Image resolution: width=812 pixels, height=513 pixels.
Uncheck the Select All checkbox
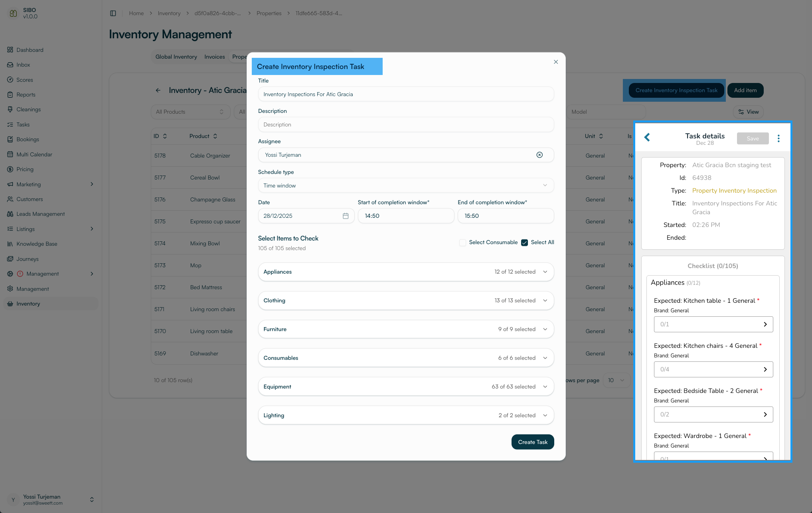point(525,243)
